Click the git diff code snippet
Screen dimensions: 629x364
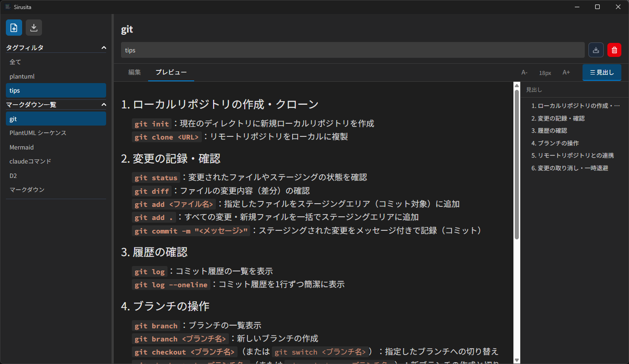pyautogui.click(x=152, y=191)
